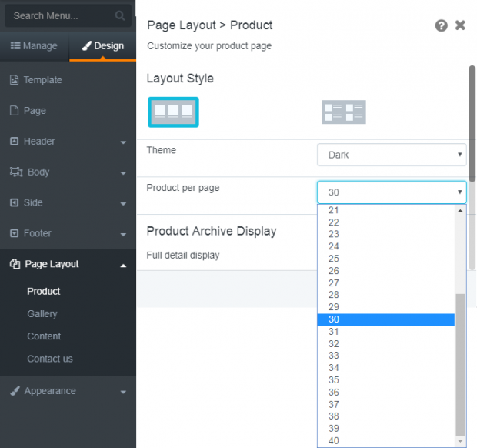Click the Template sidebar icon
The height and width of the screenshot is (448, 477).
(14, 80)
